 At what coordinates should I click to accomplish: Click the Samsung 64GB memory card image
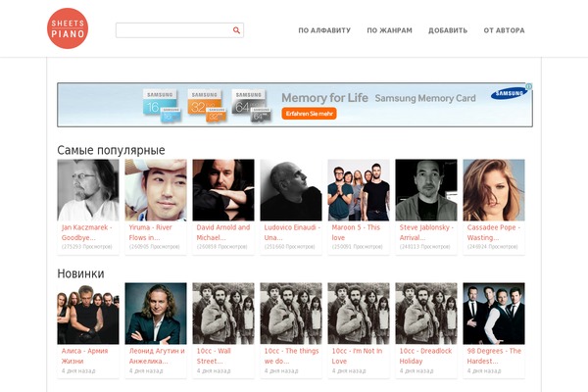pyautogui.click(x=252, y=106)
